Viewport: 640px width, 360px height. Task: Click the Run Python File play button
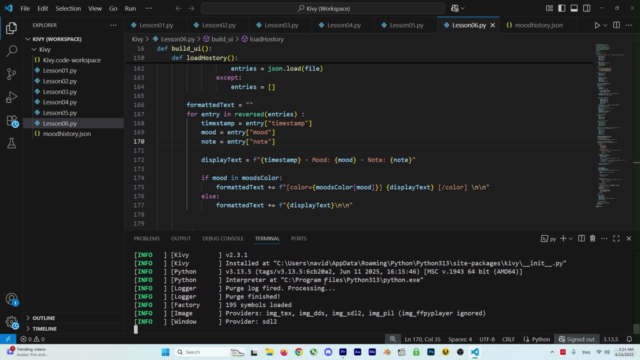pos(597,25)
